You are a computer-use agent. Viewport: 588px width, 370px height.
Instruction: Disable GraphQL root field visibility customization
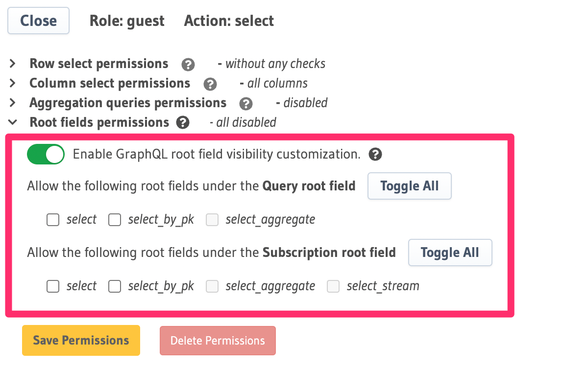tap(45, 154)
